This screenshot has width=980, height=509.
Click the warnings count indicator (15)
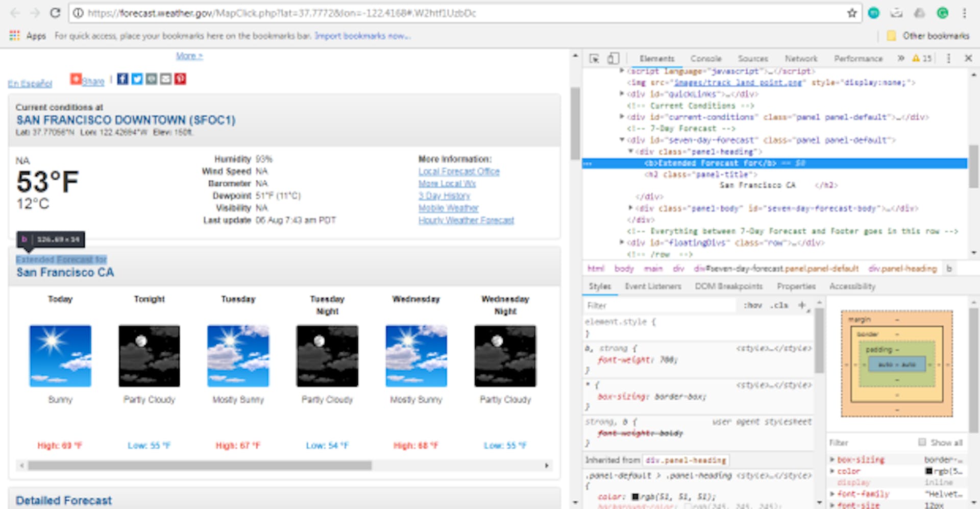pos(922,58)
